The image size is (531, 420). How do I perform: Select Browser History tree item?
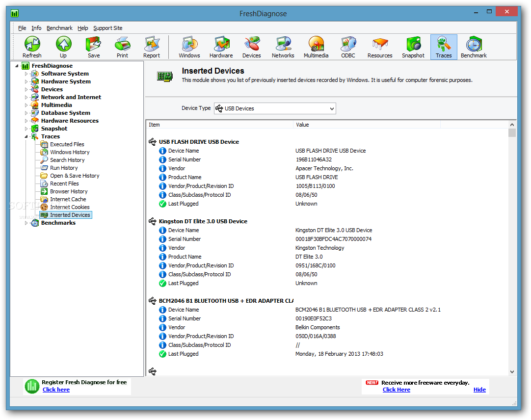69,191
